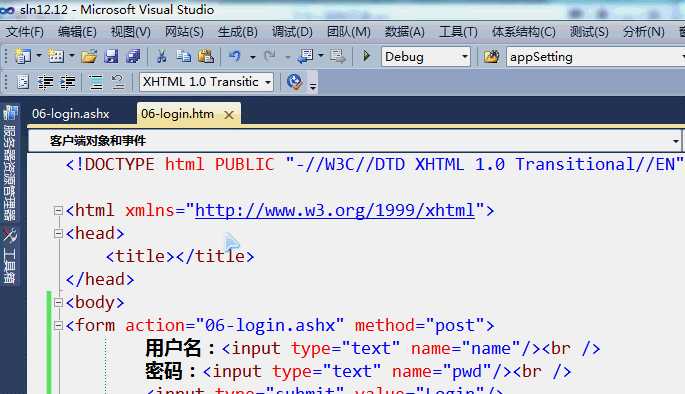Click the 06-login.ashx action attribute value
The width and height of the screenshot is (685, 394).
270,325
